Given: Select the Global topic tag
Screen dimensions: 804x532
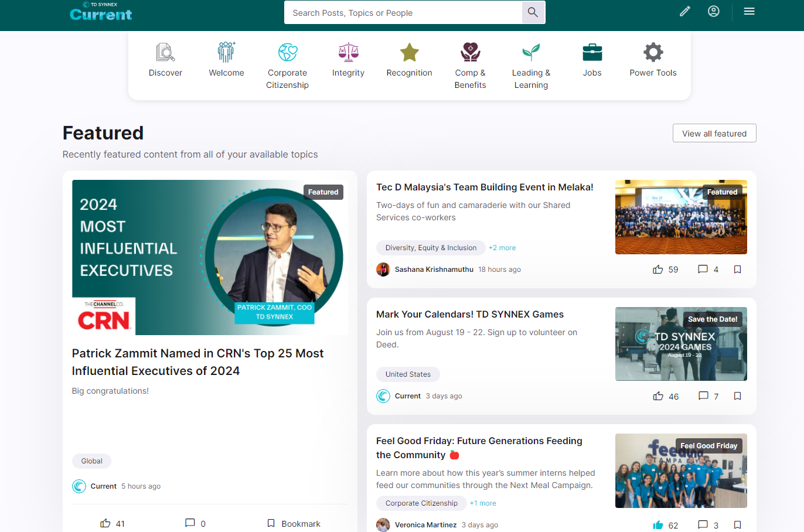Looking at the screenshot, I should click(x=91, y=461).
